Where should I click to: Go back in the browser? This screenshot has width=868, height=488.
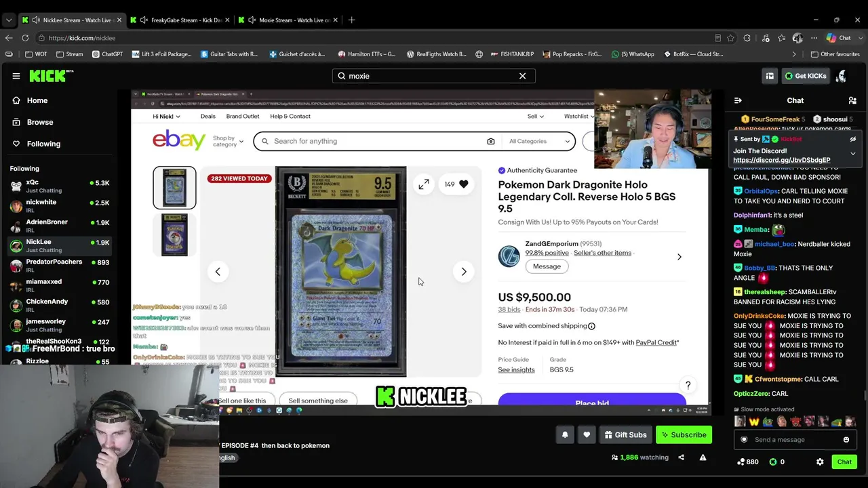[9, 38]
